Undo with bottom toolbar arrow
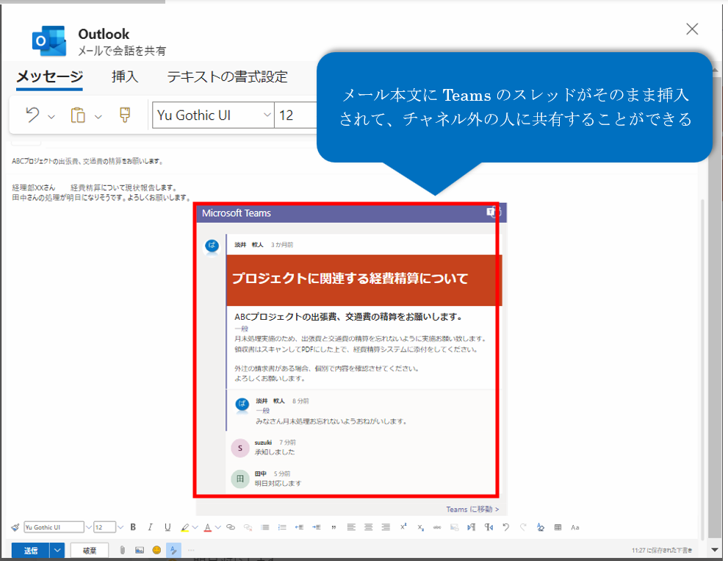 pyautogui.click(x=506, y=527)
